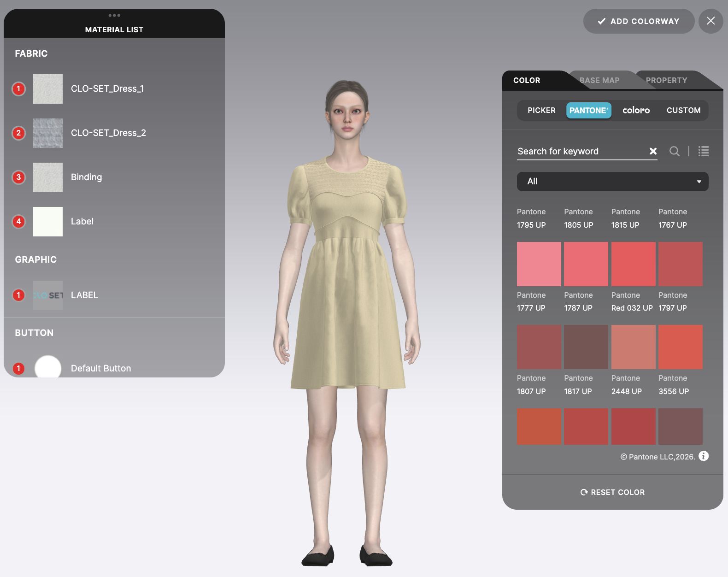The image size is (728, 577).
Task: Open the Default Button round thumbnail
Action: (x=48, y=366)
